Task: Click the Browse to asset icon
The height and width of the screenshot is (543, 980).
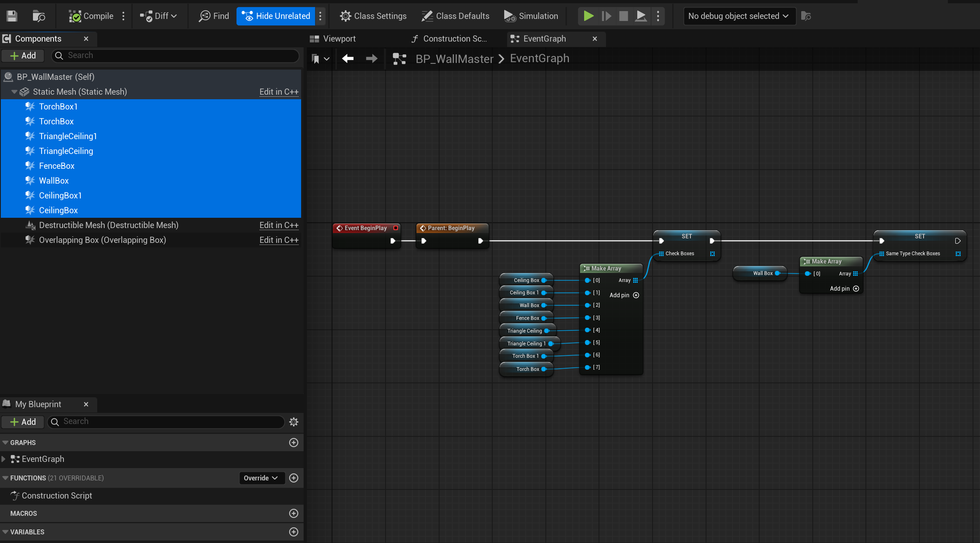Action: (39, 16)
